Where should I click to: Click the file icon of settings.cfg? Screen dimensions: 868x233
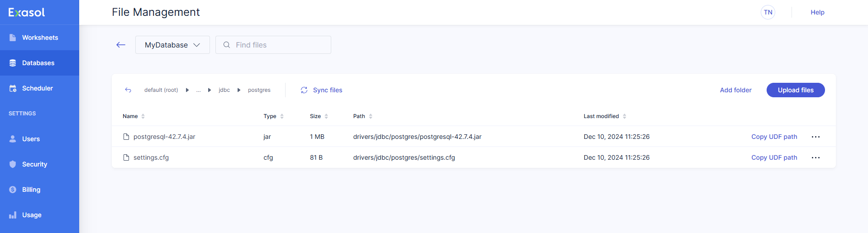coord(126,157)
